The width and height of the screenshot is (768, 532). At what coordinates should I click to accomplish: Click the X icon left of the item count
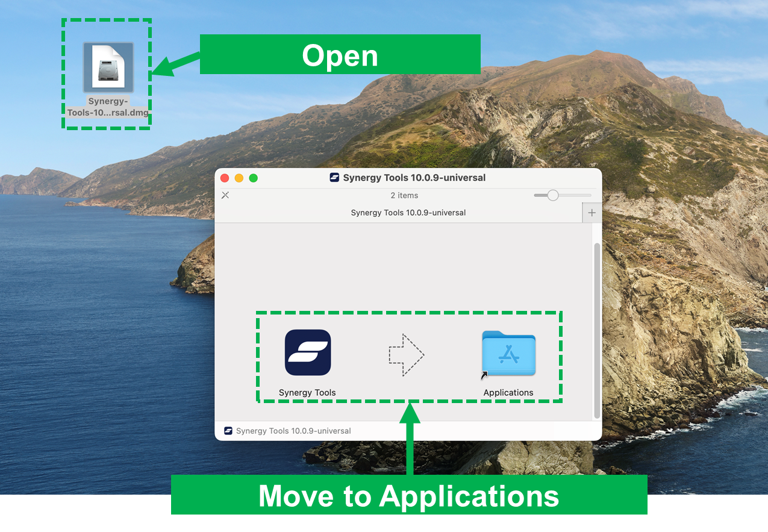(x=225, y=195)
